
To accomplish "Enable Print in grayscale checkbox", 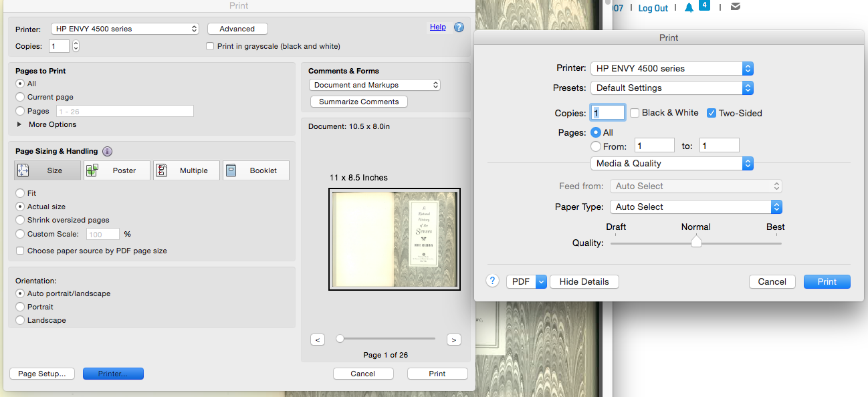I will 211,47.
